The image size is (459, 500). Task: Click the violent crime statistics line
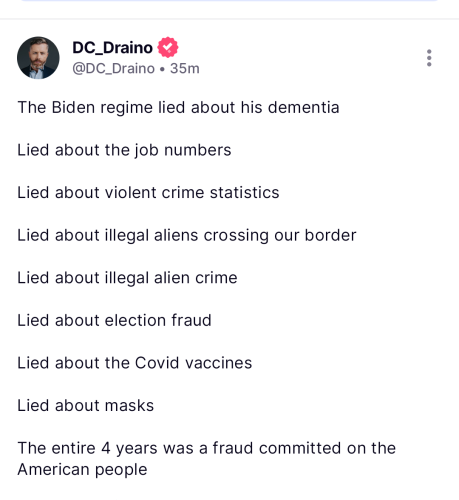[x=148, y=192]
